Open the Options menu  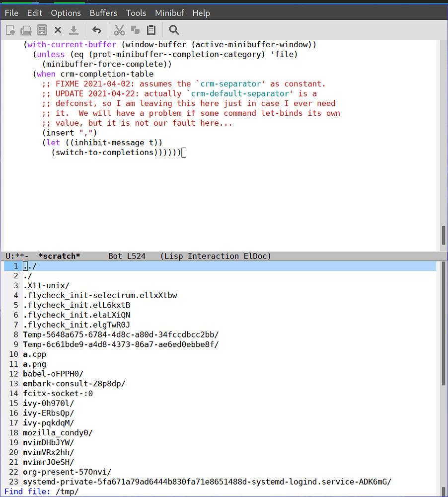point(66,13)
